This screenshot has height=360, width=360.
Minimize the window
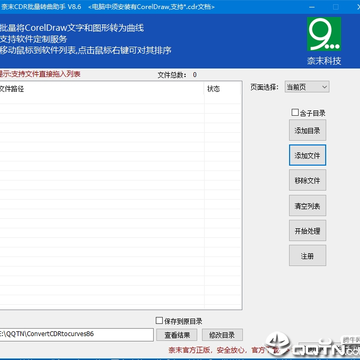pos(311,7)
